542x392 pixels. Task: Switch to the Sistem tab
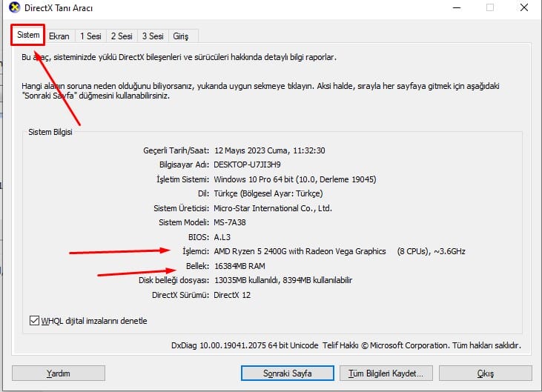click(28, 36)
